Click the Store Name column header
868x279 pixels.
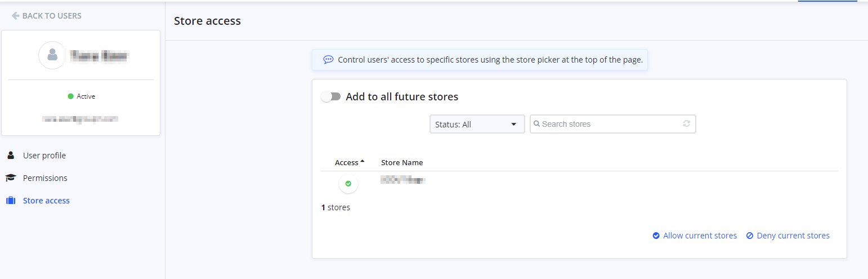coord(402,162)
